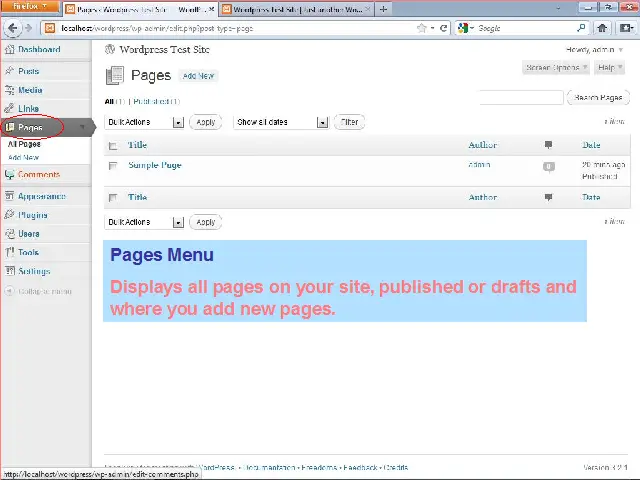Open the Documentation footer link

tap(269, 467)
